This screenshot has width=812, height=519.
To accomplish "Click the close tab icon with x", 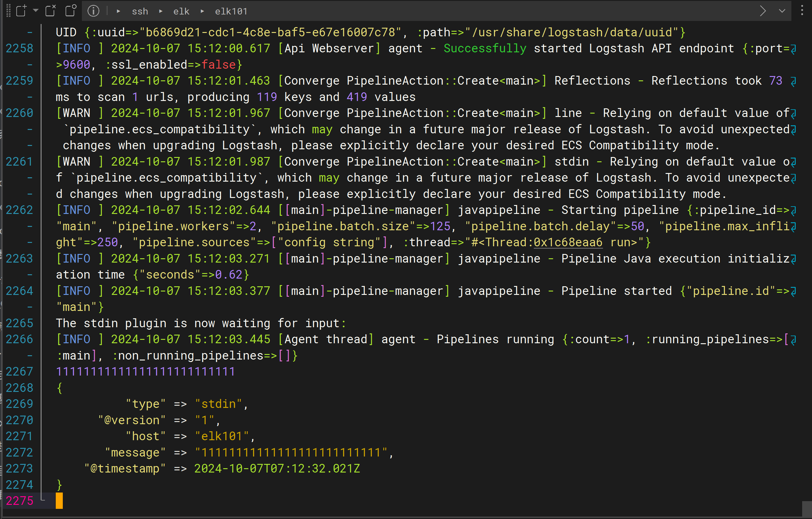I will point(50,11).
